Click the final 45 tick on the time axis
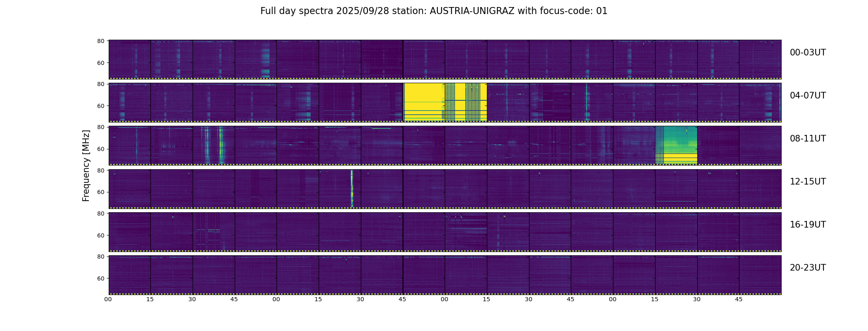The image size is (868, 331). tap(739, 299)
